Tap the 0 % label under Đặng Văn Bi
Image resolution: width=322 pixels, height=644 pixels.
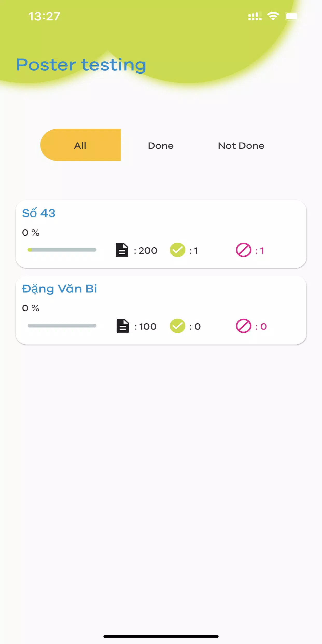click(x=31, y=308)
